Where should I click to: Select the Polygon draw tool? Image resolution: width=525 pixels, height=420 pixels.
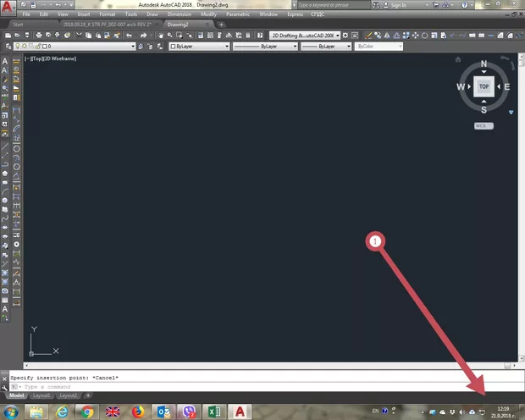pyautogui.click(x=5, y=174)
